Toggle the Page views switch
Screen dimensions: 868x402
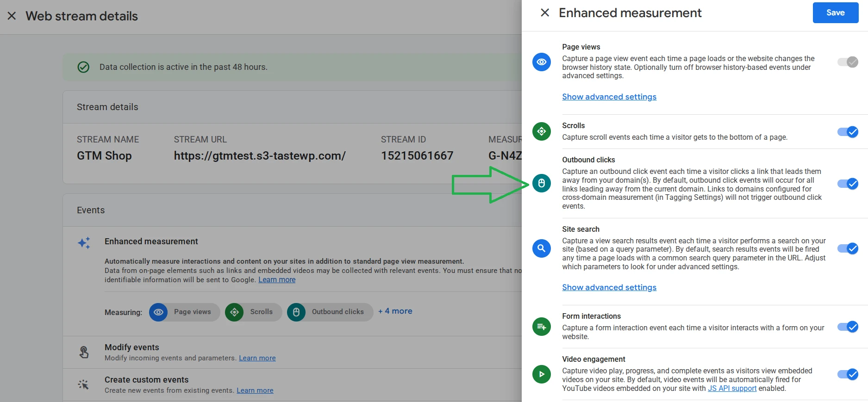848,62
